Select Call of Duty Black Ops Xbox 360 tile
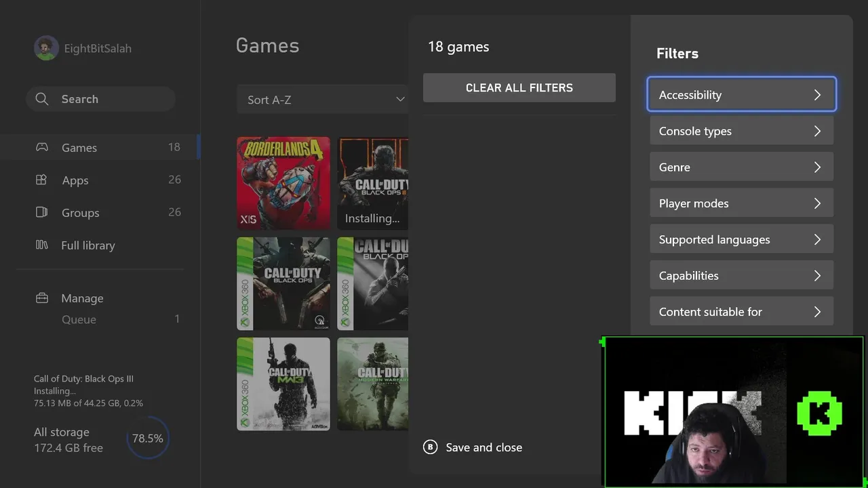 [283, 283]
